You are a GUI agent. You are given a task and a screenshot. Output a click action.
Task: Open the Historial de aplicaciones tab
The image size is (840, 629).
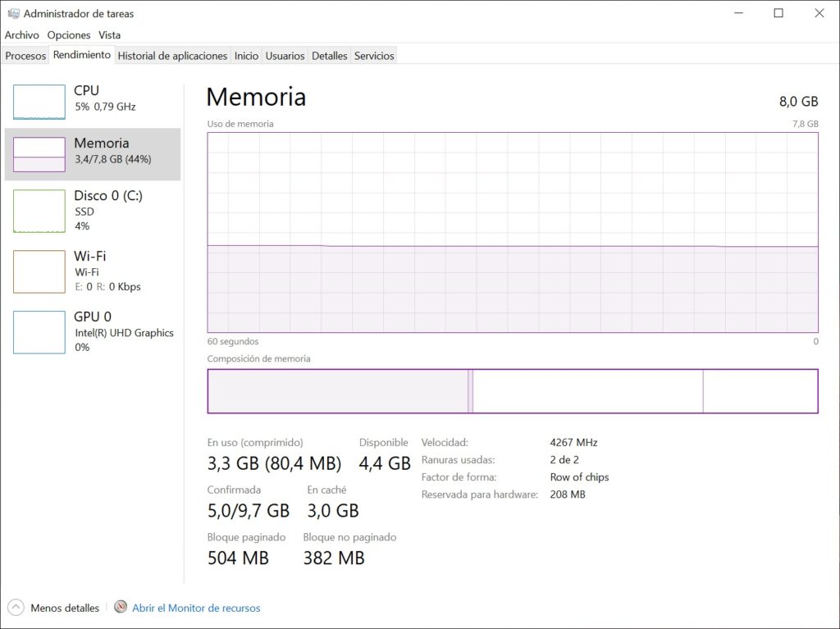pos(172,55)
